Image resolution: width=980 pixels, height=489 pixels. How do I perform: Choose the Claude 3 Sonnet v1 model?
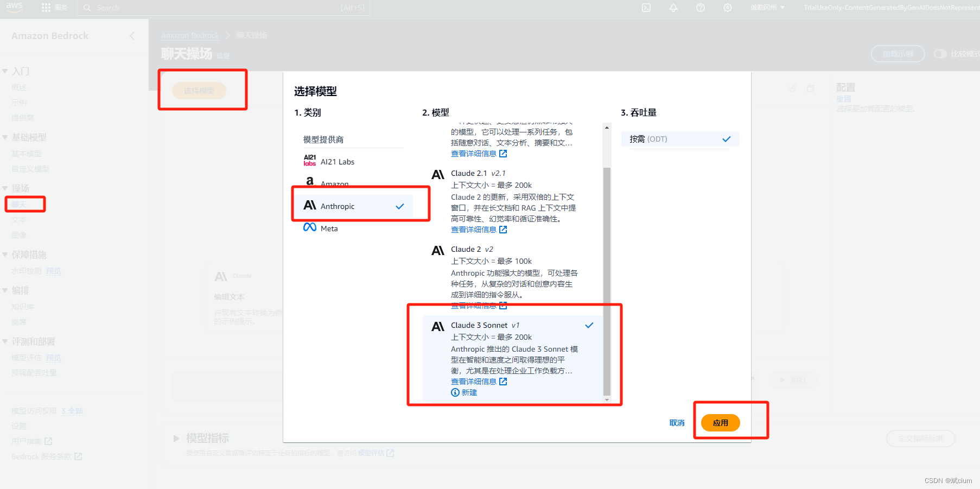click(x=512, y=358)
